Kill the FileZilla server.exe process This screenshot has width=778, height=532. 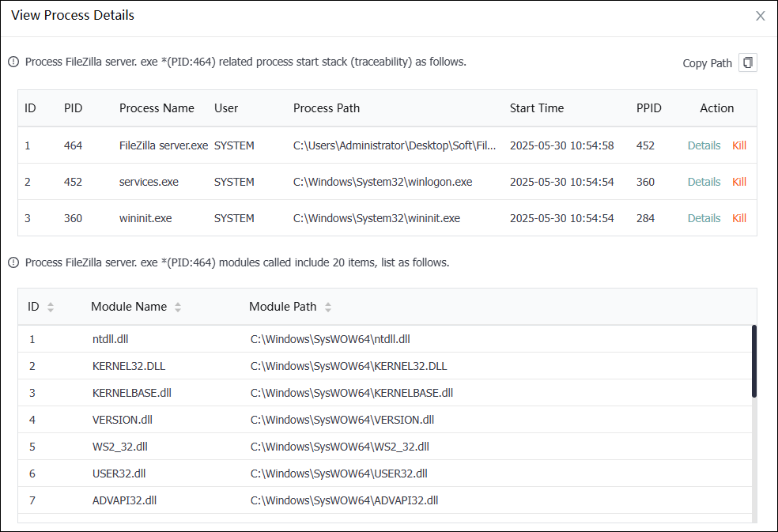coord(738,145)
